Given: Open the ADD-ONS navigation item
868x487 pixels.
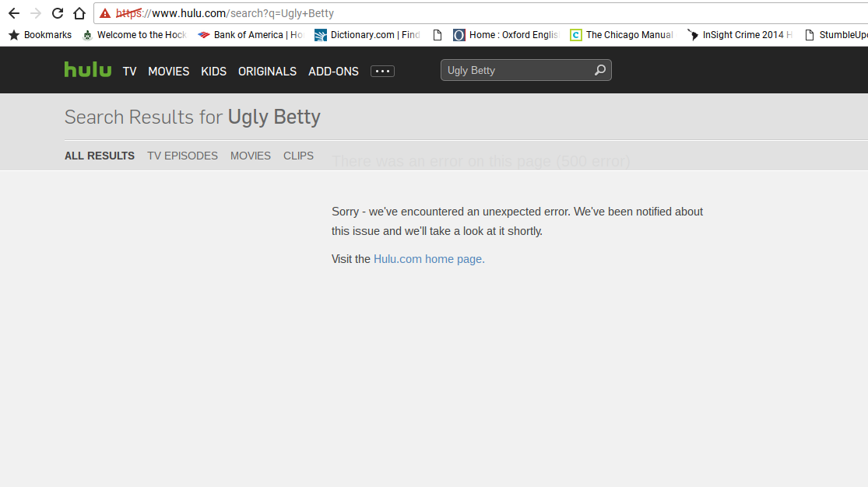Looking at the screenshot, I should point(333,72).
